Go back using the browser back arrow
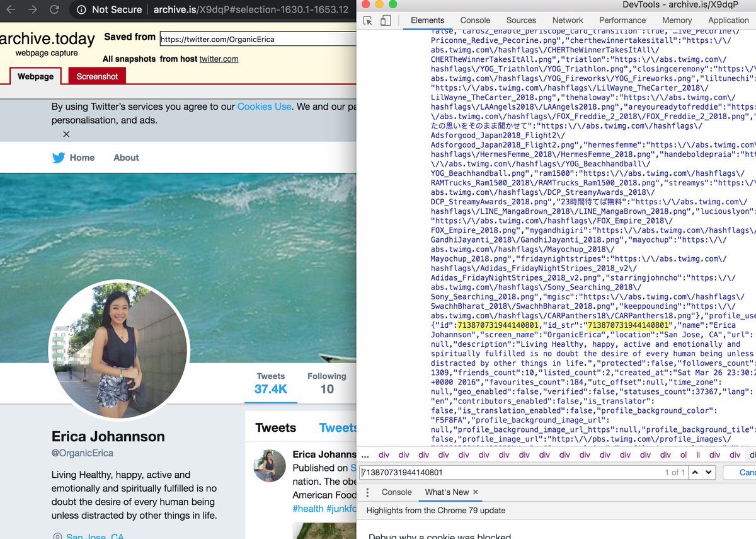756x539 pixels. pyautogui.click(x=11, y=9)
